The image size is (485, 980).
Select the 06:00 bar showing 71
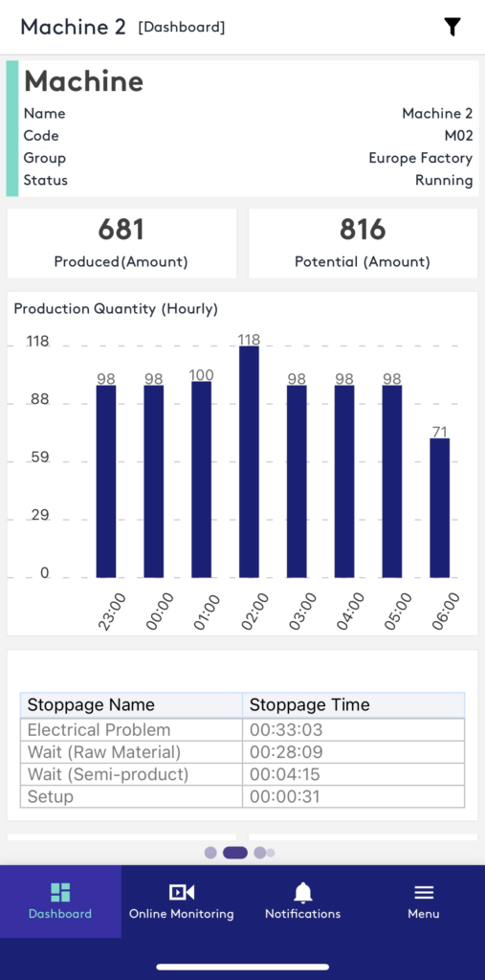pos(439,507)
